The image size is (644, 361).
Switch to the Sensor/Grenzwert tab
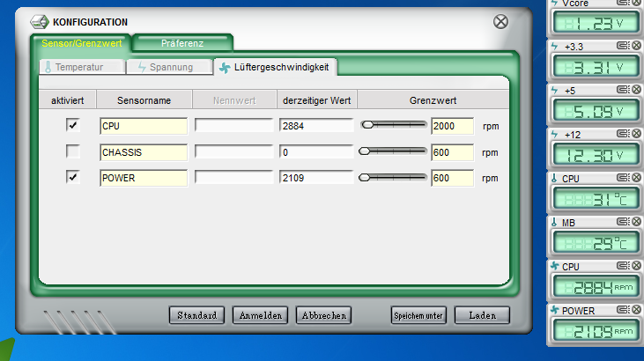[x=81, y=43]
